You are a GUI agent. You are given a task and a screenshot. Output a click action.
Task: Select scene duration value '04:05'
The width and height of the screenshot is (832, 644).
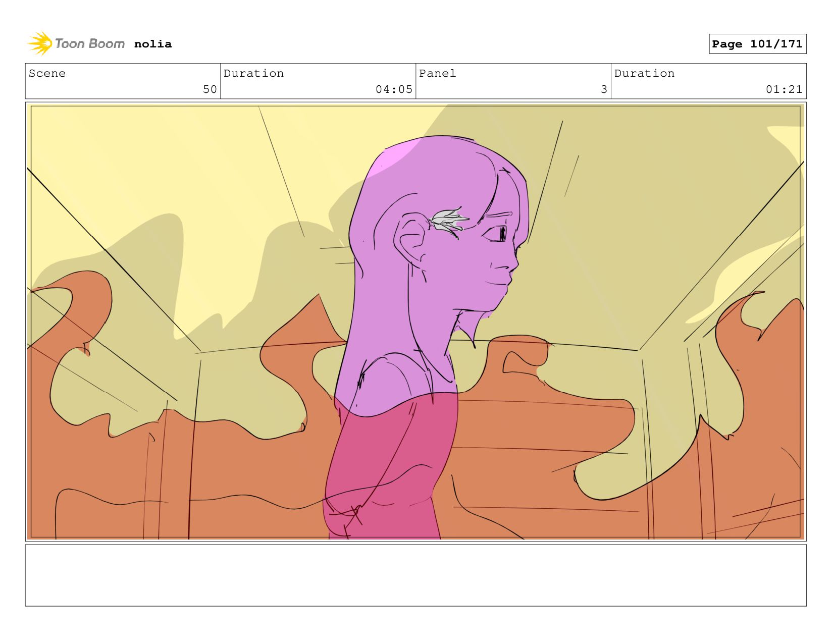pos(394,89)
